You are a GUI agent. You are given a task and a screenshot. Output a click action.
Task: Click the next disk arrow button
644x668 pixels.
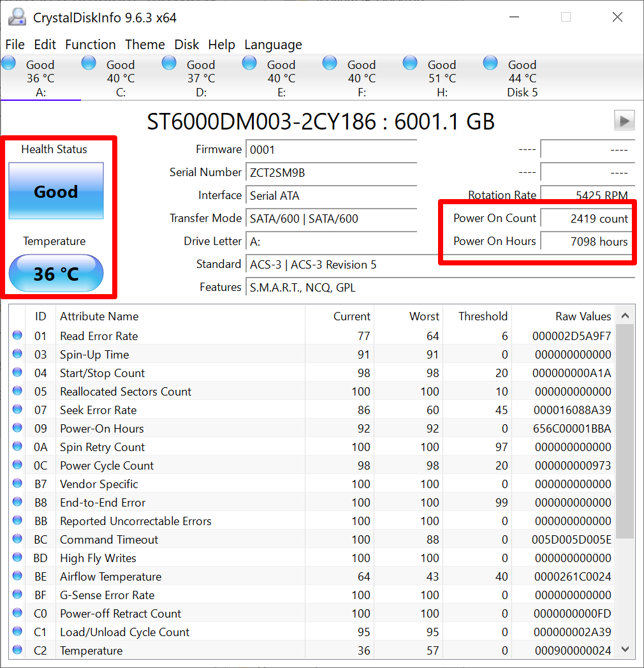click(x=624, y=121)
